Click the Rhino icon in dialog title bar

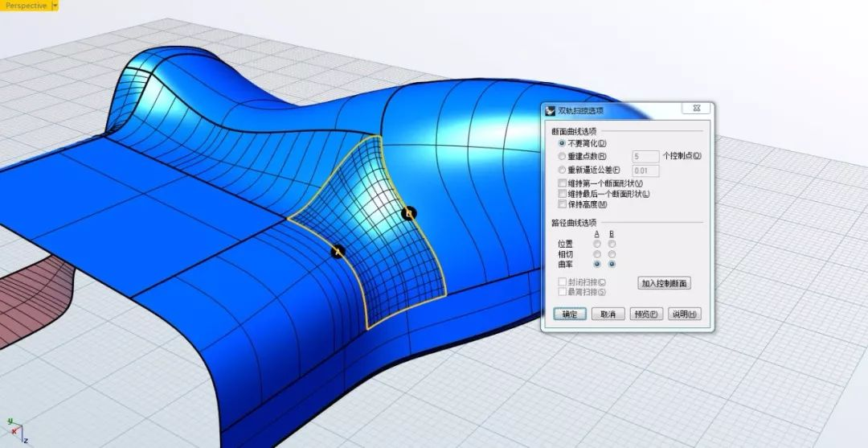point(551,110)
